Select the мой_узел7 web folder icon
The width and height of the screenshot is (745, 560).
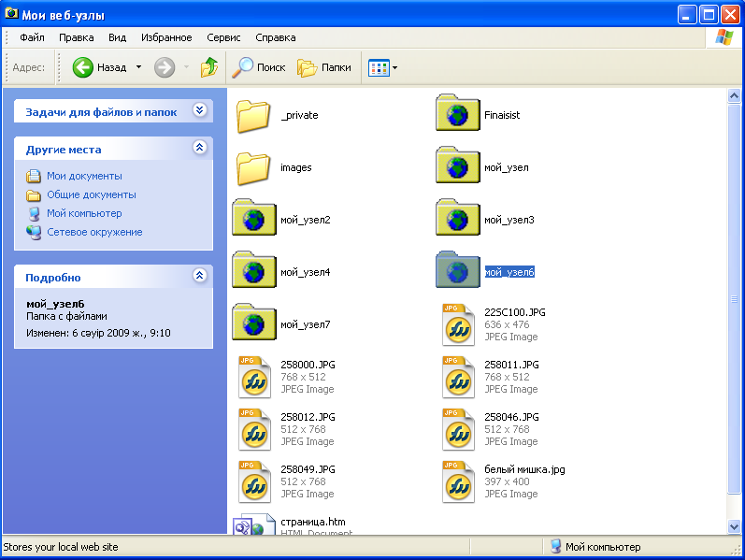(x=254, y=322)
